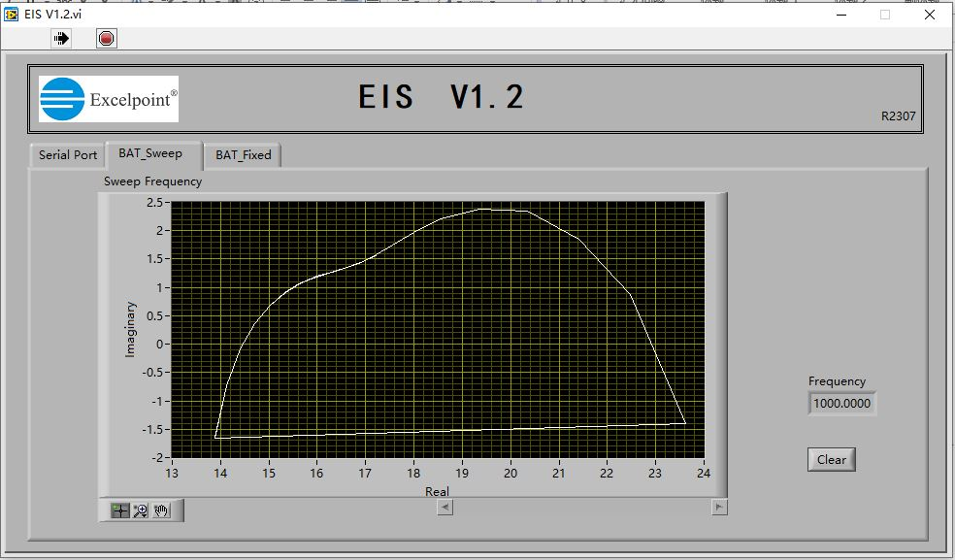This screenshot has width=955, height=560.
Task: Choose the hand panning tool
Action: pos(161,511)
